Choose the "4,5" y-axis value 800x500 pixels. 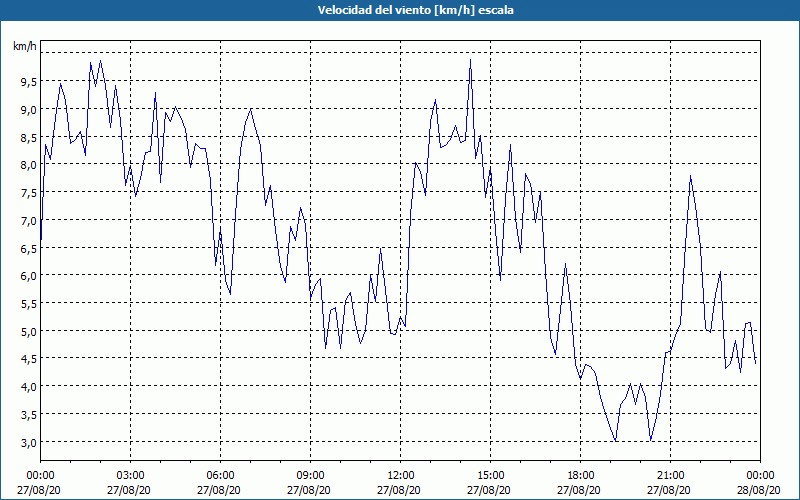29,359
